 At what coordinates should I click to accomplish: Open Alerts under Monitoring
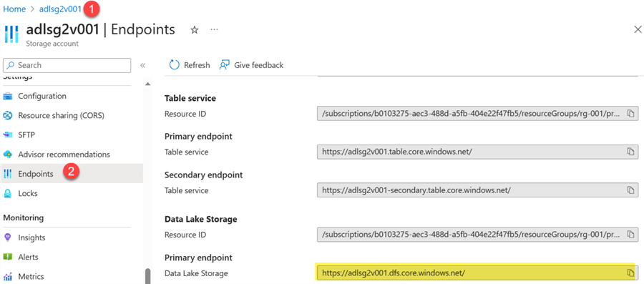tap(28, 257)
